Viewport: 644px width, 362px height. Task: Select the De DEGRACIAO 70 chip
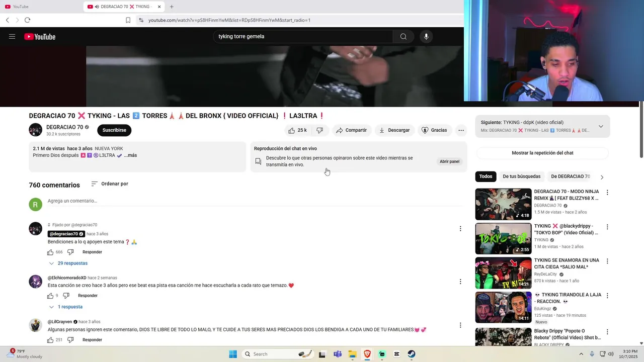click(570, 176)
